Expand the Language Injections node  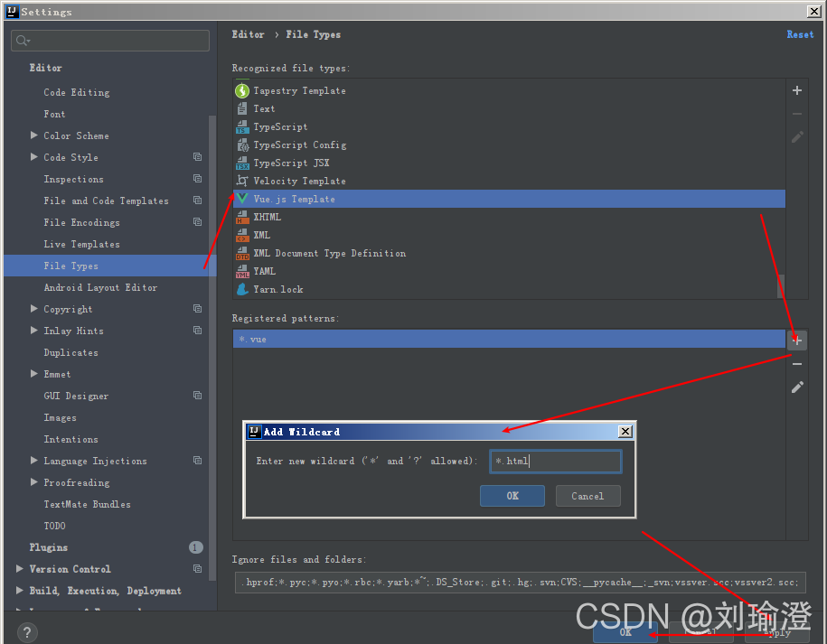33,461
